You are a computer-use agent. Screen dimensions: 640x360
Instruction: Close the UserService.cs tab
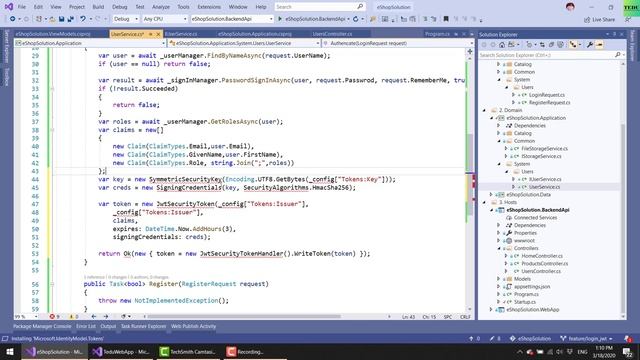(x=158, y=34)
